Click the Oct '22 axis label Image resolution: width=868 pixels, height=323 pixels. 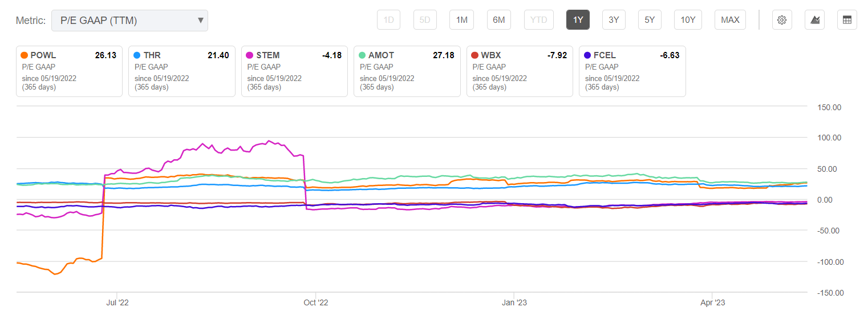pyautogui.click(x=316, y=302)
